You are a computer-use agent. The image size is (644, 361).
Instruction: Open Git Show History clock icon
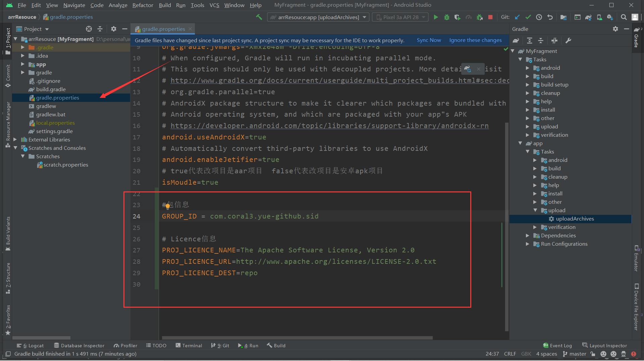[x=539, y=17]
